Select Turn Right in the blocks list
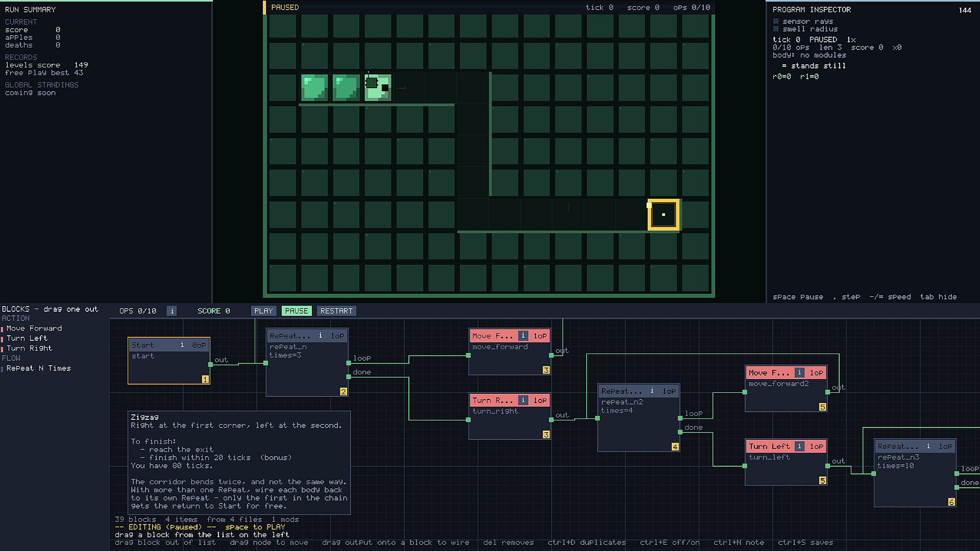This screenshot has width=980, height=551. tap(29, 348)
